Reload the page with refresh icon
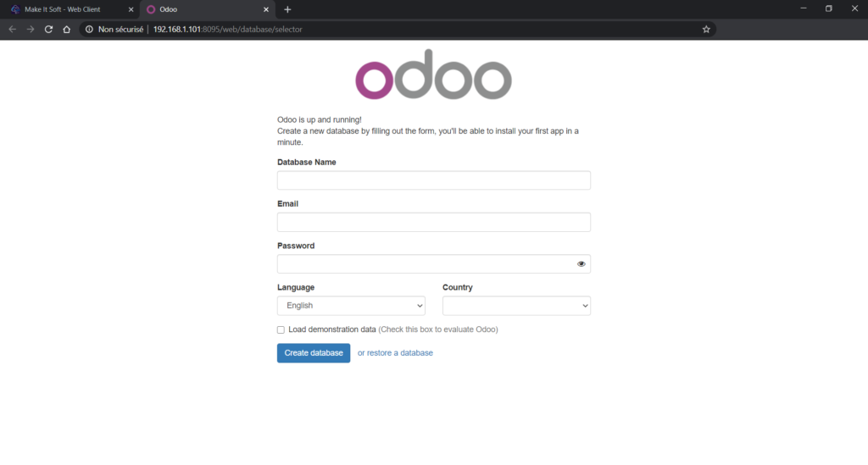 (48, 30)
